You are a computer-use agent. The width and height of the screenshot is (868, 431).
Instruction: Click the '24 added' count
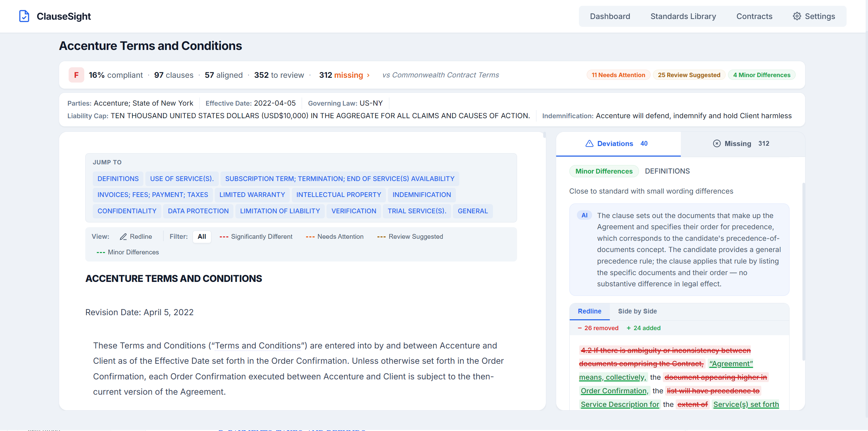(643, 328)
